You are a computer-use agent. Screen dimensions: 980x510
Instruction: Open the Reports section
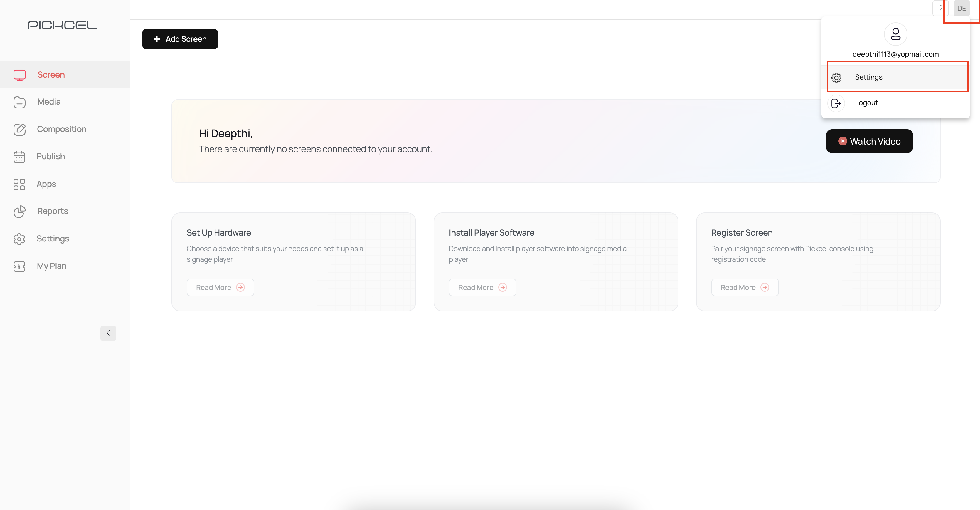click(x=65, y=211)
